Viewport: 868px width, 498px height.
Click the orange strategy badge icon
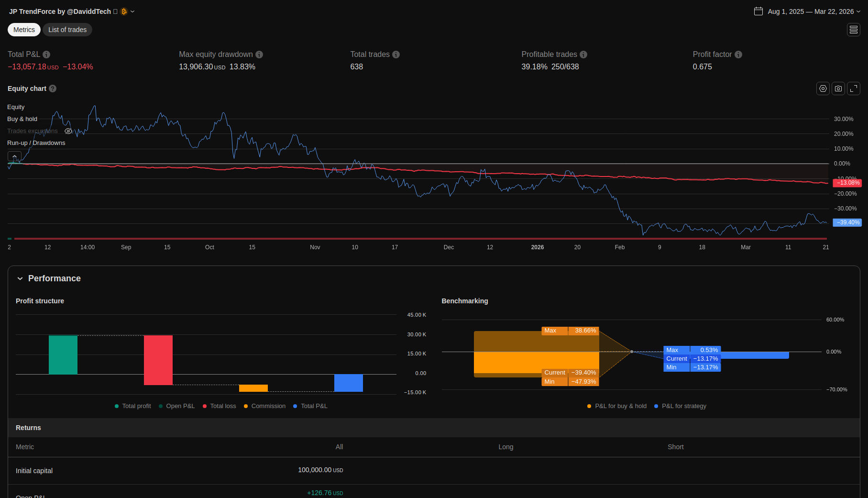tap(124, 11)
